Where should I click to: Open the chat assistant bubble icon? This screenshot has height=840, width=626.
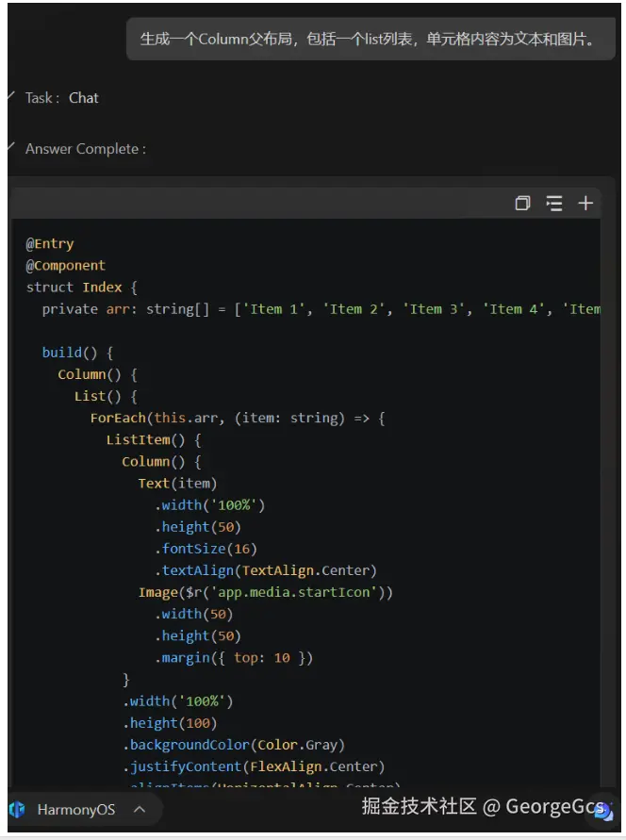[603, 811]
